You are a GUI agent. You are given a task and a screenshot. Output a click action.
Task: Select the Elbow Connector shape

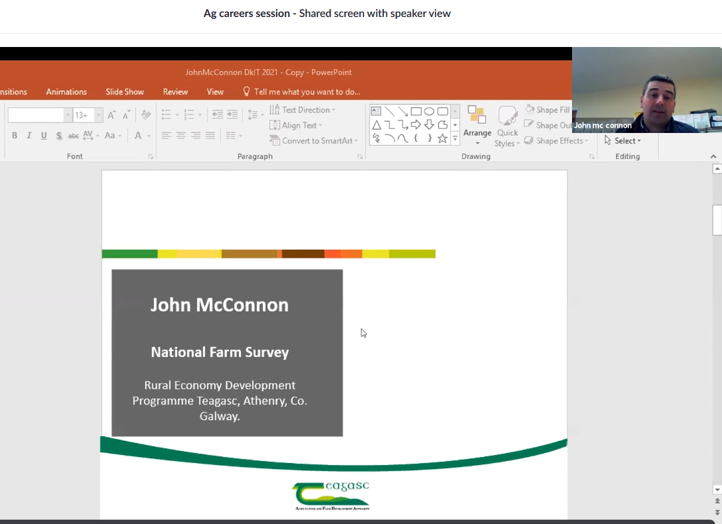click(x=390, y=125)
